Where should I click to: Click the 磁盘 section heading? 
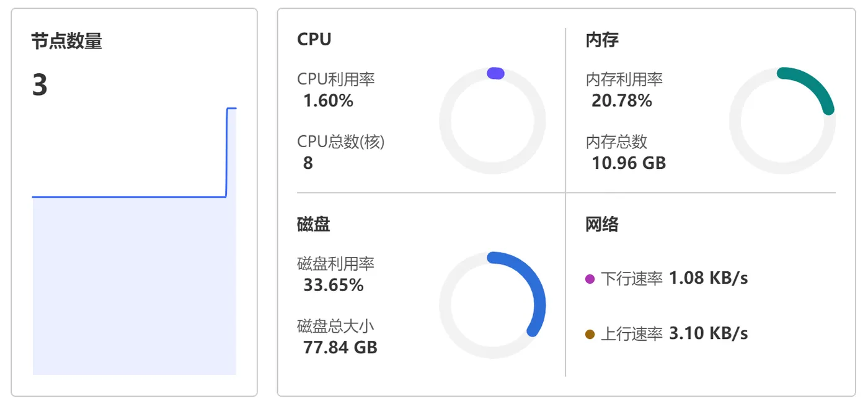coord(314,224)
